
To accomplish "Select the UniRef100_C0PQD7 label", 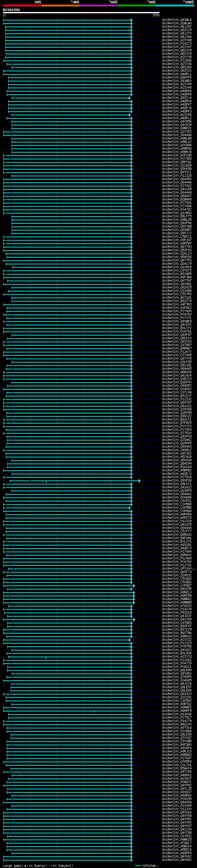I will (x=176, y=586).
